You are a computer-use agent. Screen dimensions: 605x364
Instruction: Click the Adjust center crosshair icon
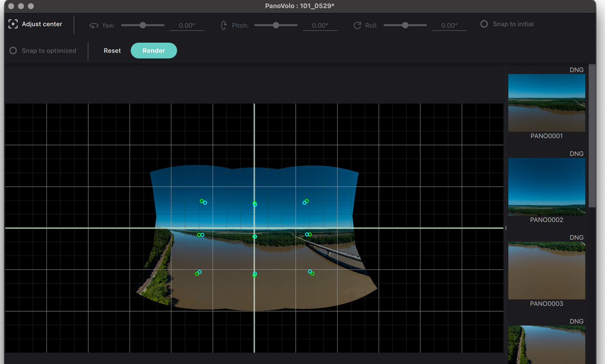(13, 24)
